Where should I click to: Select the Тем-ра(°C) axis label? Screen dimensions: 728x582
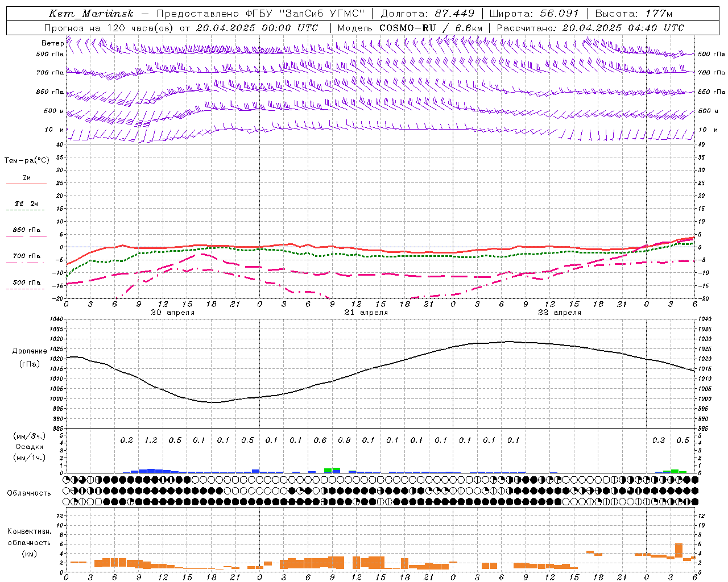point(27,161)
